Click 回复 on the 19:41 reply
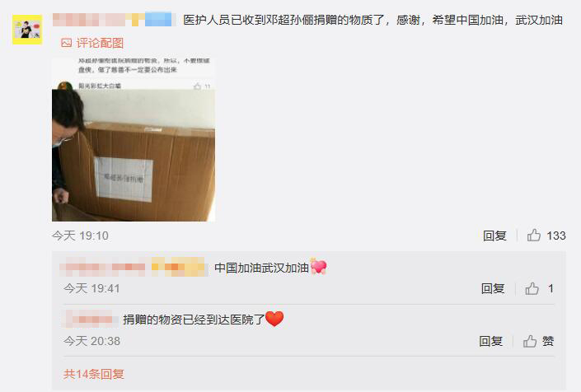Image resolution: width=581 pixels, height=392 pixels. click(x=493, y=288)
